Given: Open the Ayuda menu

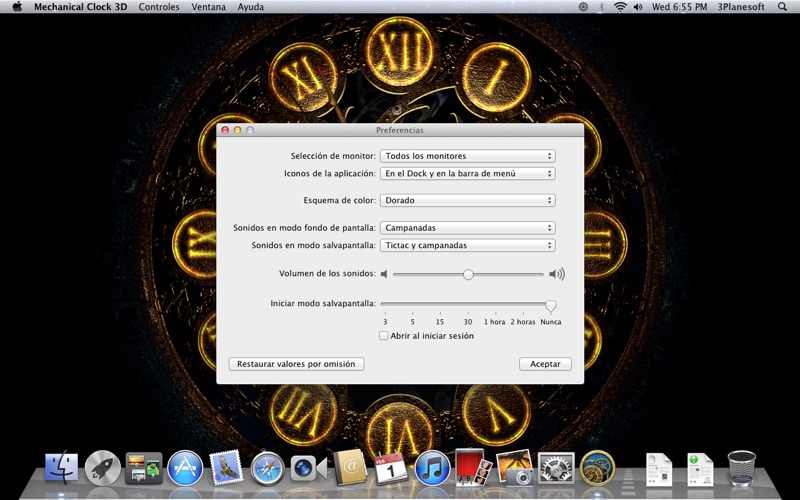Looking at the screenshot, I should pyautogui.click(x=251, y=7).
